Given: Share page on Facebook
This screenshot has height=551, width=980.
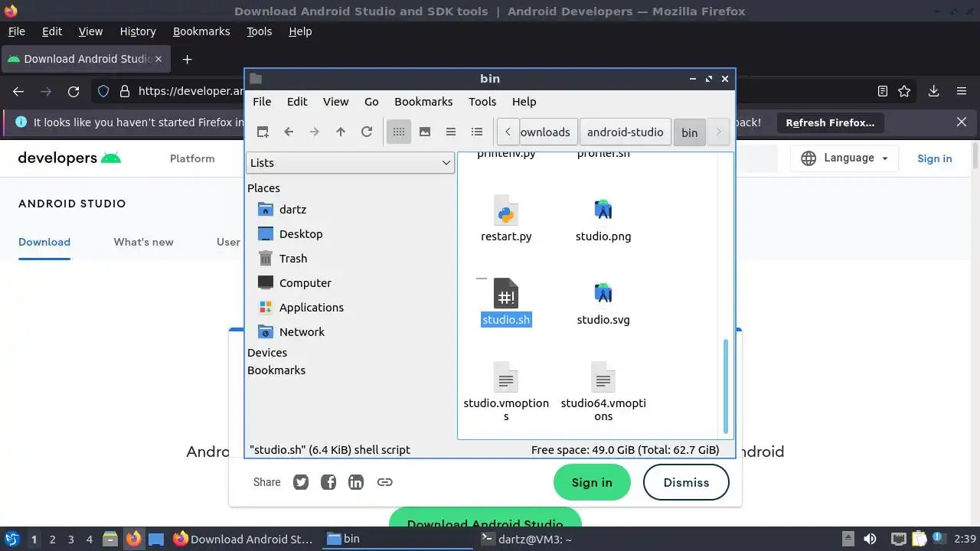Looking at the screenshot, I should click(328, 482).
